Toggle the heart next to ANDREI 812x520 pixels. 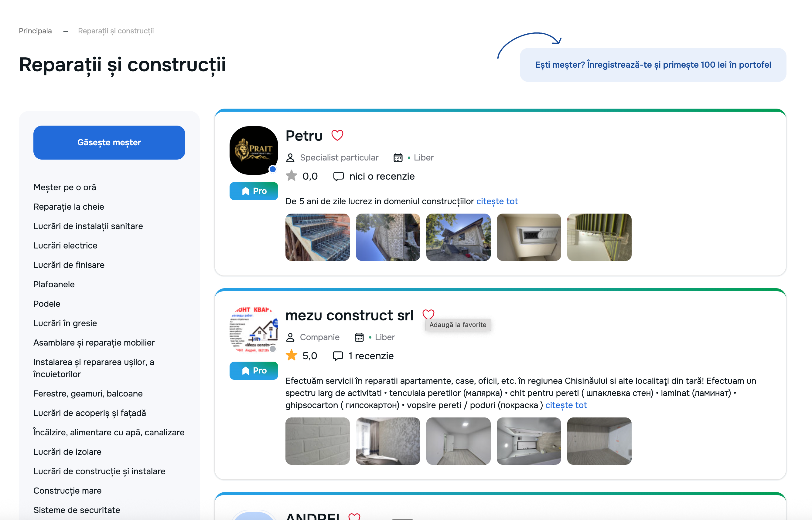pos(354,517)
